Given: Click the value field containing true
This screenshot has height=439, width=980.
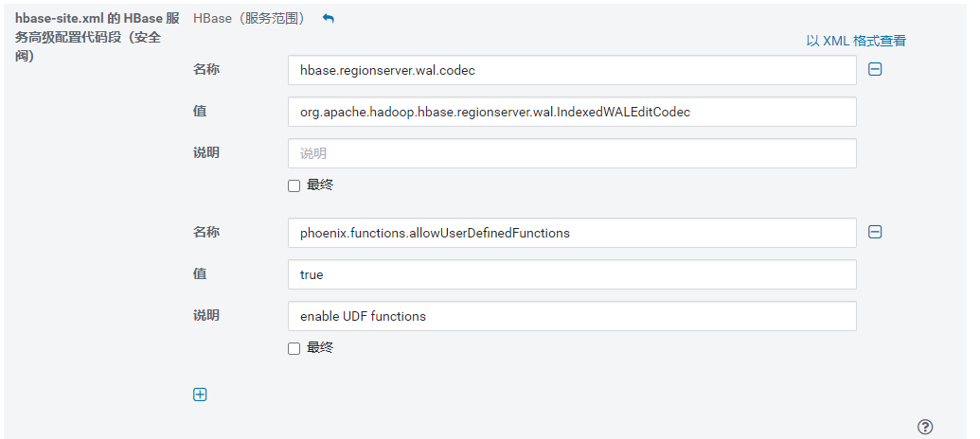Looking at the screenshot, I should (x=572, y=274).
